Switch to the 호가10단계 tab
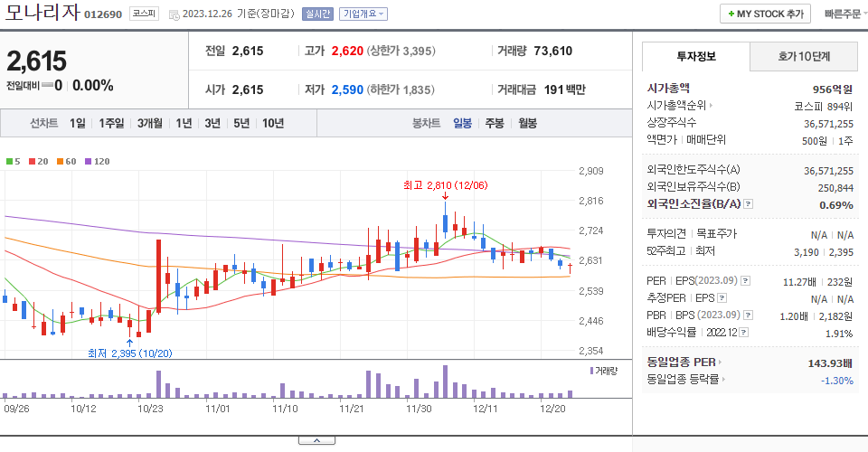 (804, 56)
